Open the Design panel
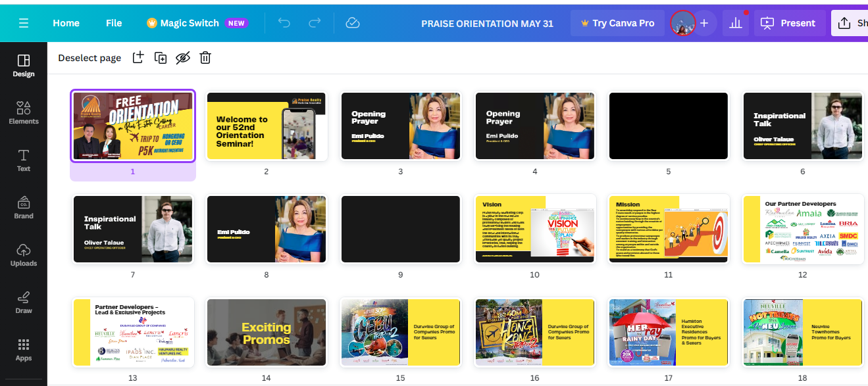 point(24,66)
